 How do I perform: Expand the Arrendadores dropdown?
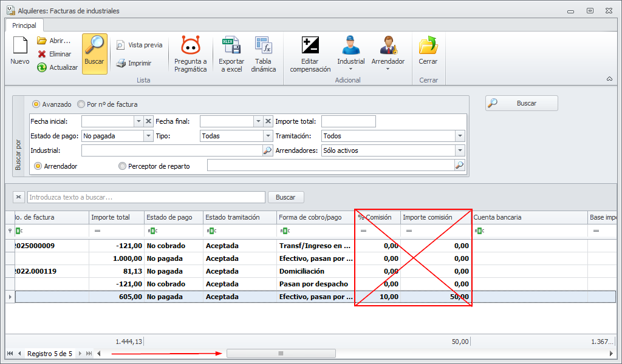tap(460, 150)
